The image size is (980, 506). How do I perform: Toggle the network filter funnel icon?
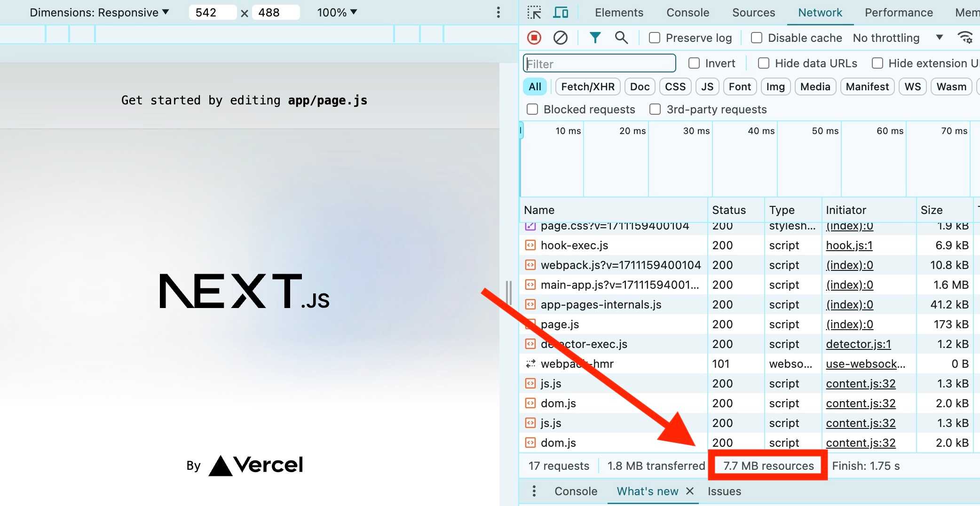click(595, 38)
